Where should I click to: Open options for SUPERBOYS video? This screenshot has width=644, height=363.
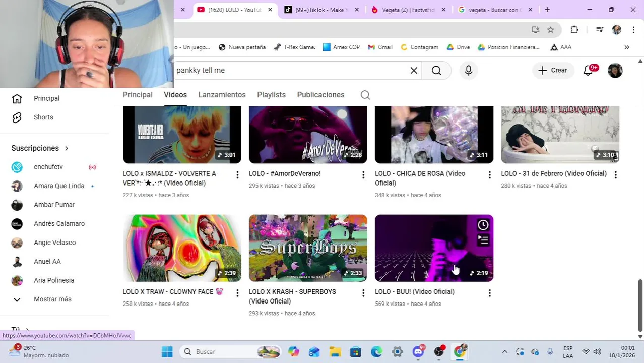click(x=363, y=293)
